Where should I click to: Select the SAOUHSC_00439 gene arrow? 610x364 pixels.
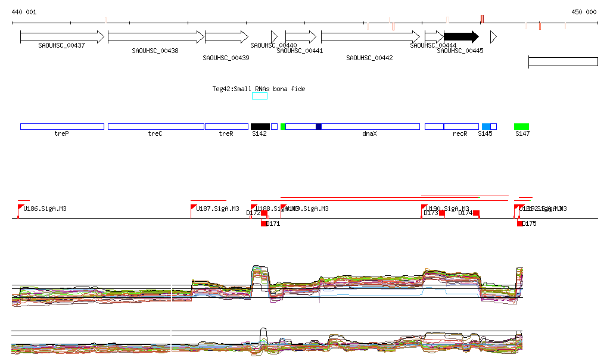pyautogui.click(x=226, y=37)
